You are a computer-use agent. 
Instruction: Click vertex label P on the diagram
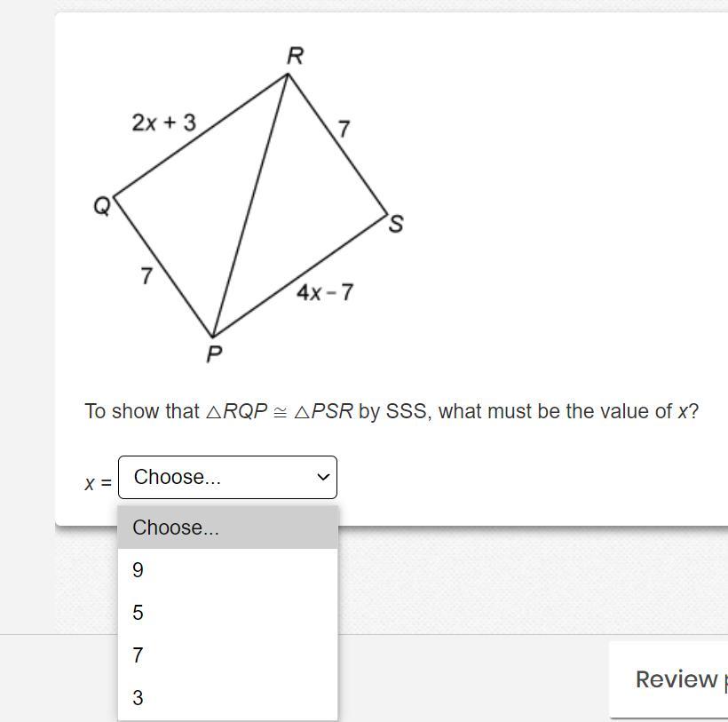[214, 354]
